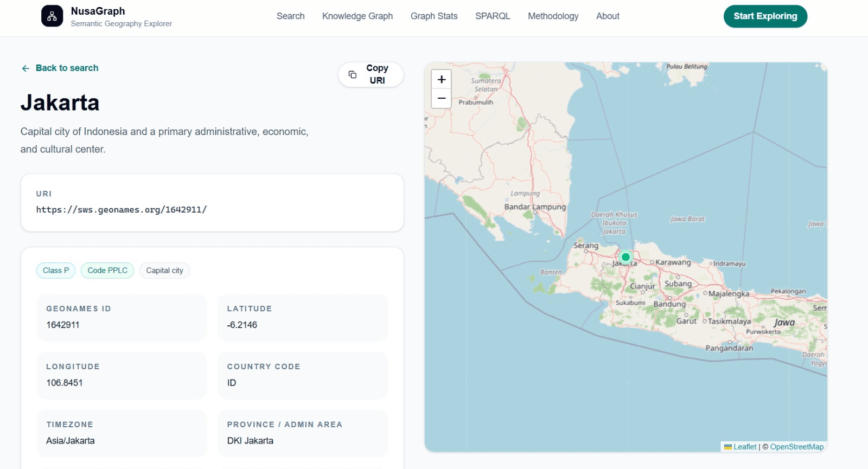Click the back arrow icon
This screenshot has height=469, width=868.
point(25,68)
